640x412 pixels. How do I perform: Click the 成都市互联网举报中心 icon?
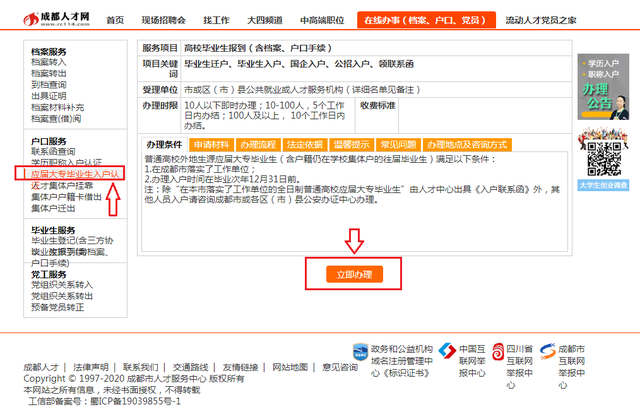[547, 351]
